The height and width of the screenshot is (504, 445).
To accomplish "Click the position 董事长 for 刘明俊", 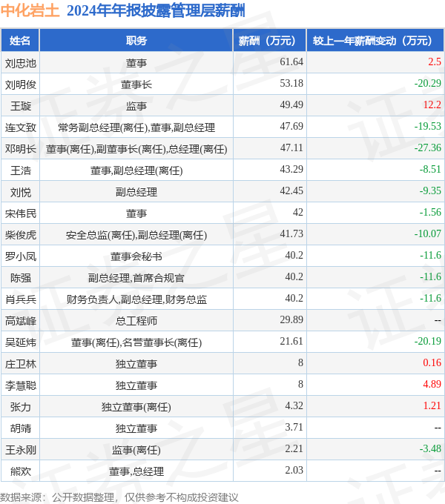I will 136,84.
